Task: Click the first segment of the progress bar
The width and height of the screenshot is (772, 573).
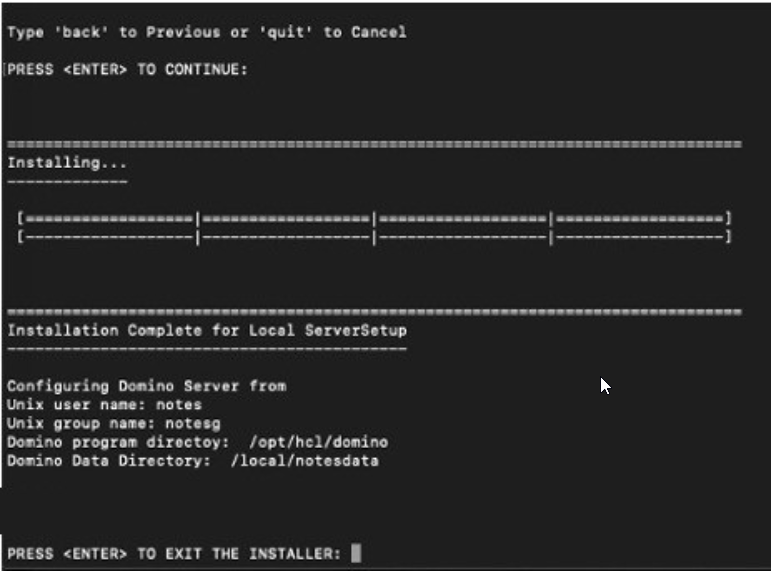Action: (x=108, y=218)
